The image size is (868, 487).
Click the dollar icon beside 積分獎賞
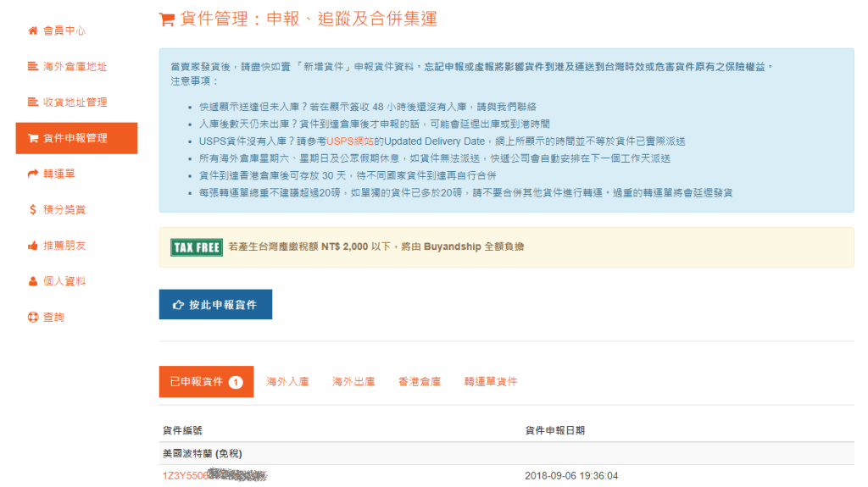pos(33,210)
